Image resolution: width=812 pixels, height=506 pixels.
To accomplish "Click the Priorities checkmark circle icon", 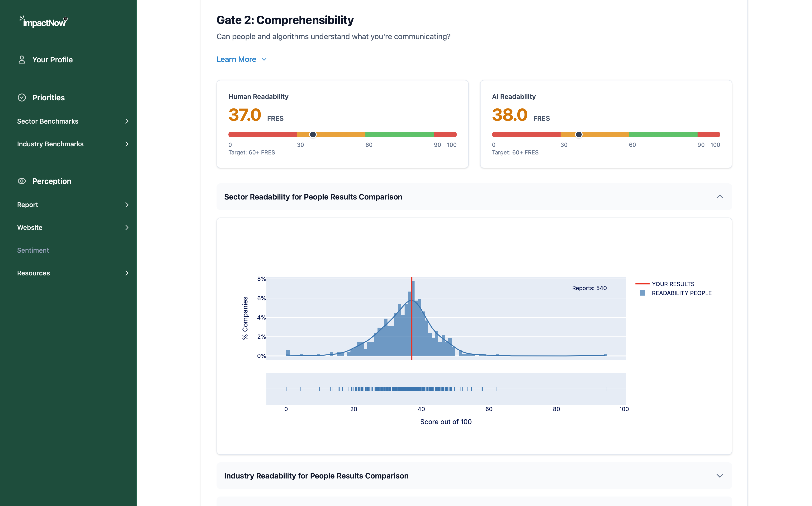I will [x=22, y=98].
